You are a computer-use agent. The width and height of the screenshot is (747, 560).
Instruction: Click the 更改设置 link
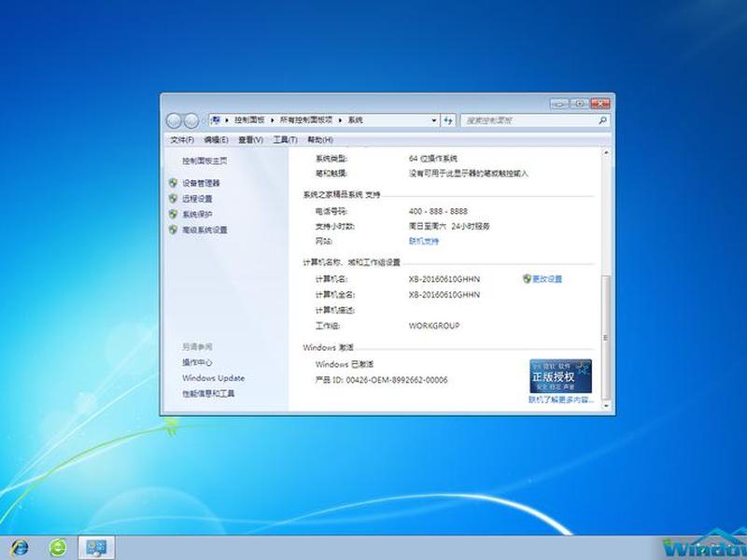[547, 279]
